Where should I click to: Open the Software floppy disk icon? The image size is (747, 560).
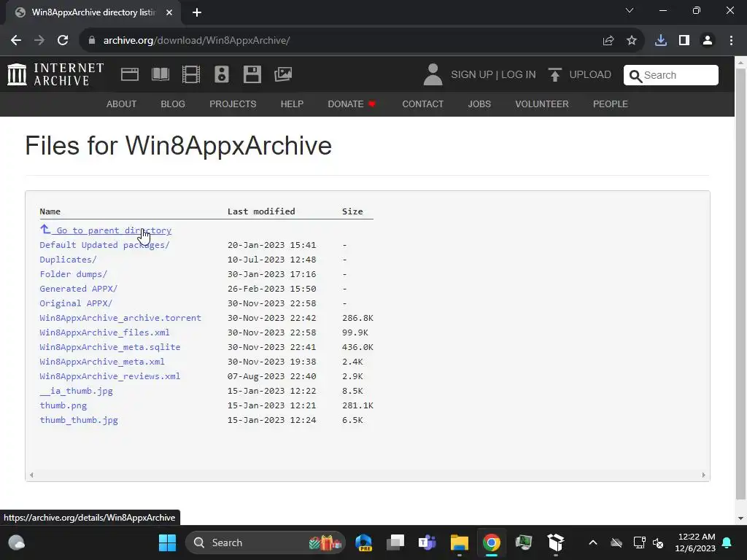tap(252, 75)
